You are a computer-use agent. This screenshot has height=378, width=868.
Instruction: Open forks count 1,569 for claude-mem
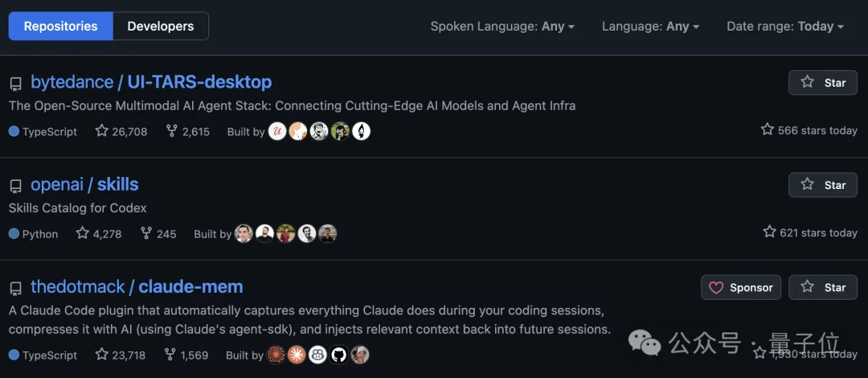[186, 355]
